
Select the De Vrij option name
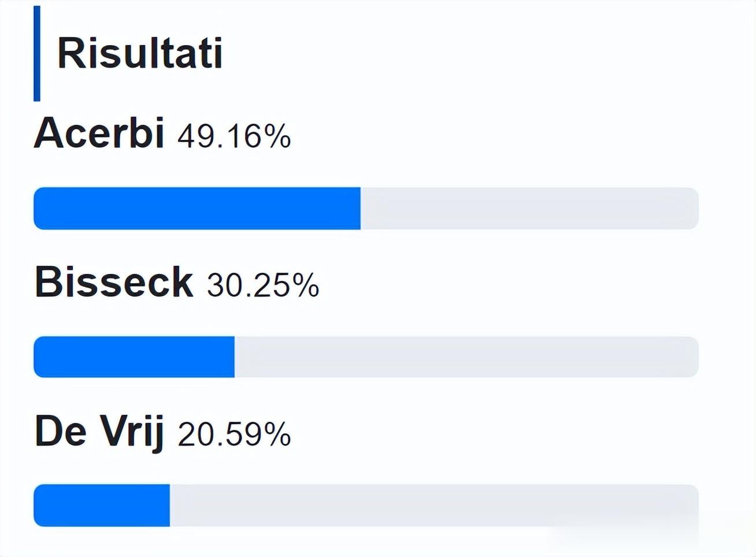point(99,431)
